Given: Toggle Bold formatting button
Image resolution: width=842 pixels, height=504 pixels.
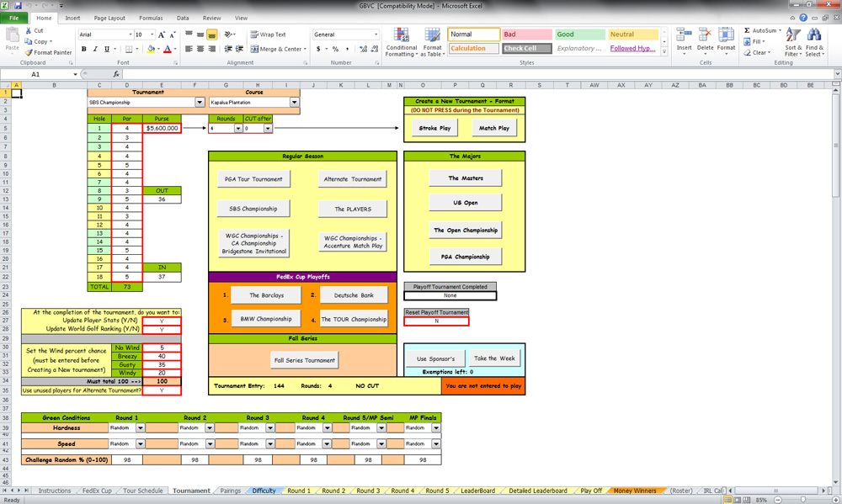Looking at the screenshot, I should [x=83, y=49].
